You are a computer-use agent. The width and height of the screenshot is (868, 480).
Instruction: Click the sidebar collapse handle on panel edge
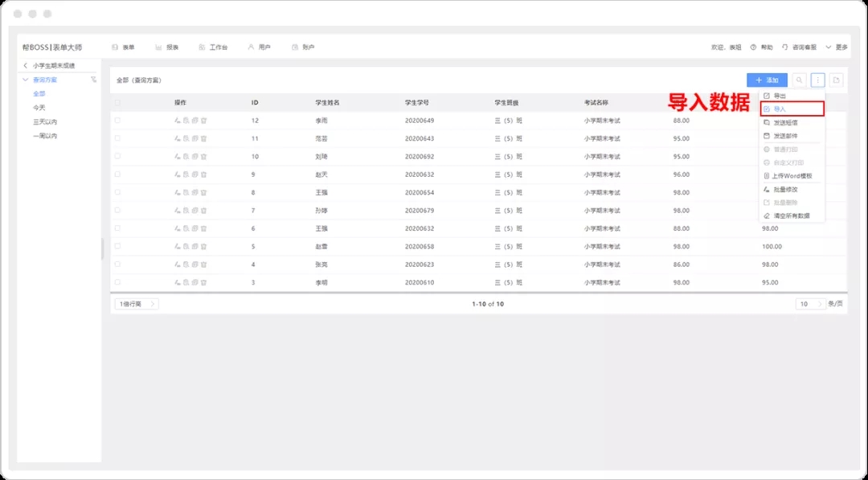[102, 249]
